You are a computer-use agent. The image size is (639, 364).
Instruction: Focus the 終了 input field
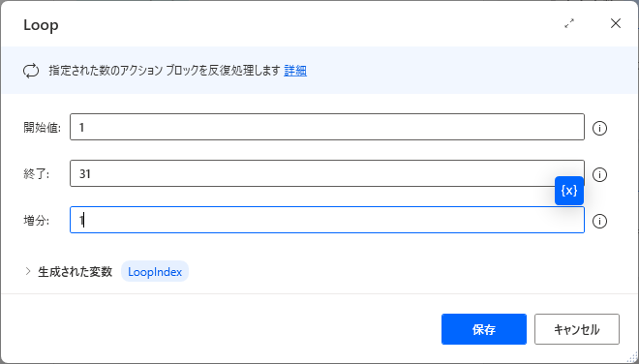[x=327, y=173]
